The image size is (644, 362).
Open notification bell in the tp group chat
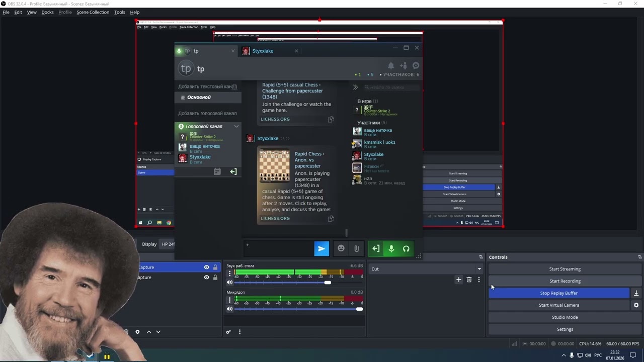[391, 65]
